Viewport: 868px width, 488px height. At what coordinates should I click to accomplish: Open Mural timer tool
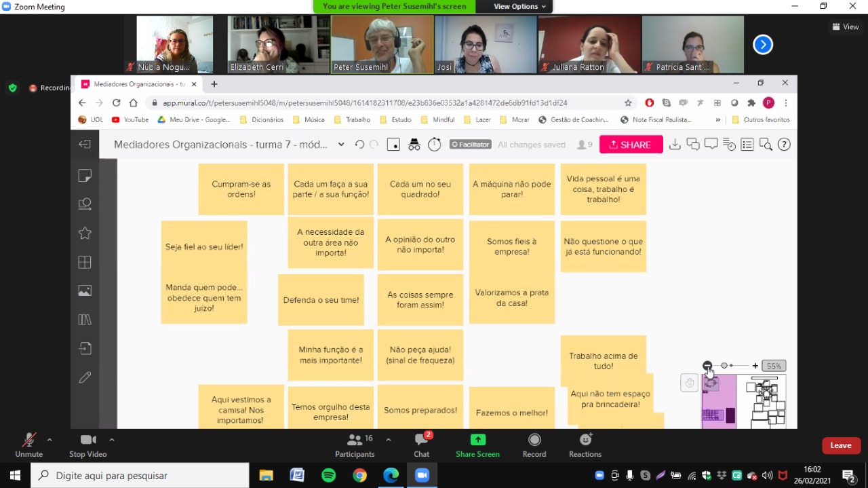[x=435, y=145]
